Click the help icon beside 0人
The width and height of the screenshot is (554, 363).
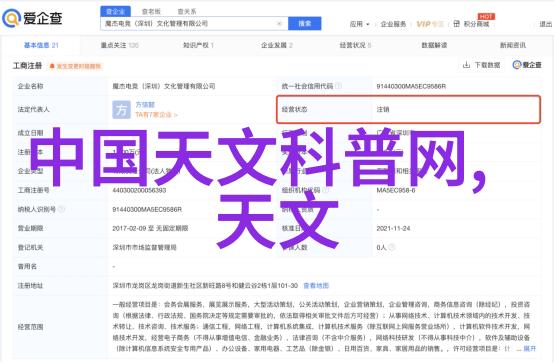[391, 247]
